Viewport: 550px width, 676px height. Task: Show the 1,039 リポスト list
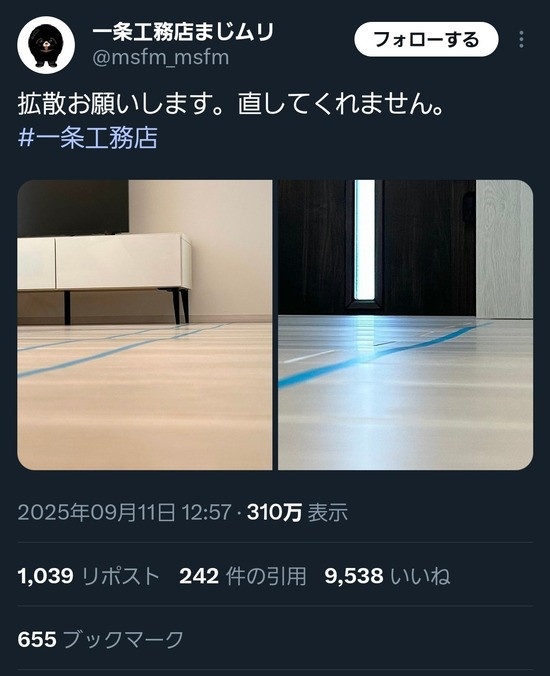pos(89,576)
